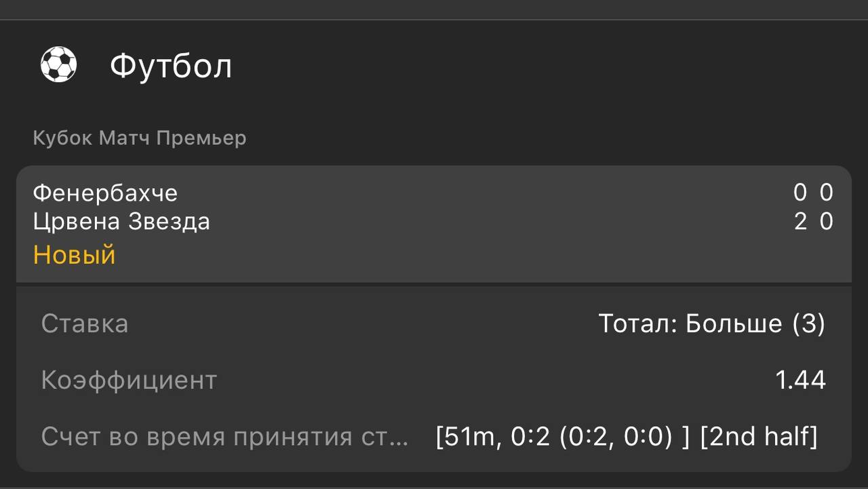Viewport: 868px width, 489px height.
Task: Open the Фенербахче team name
Action: tap(105, 193)
